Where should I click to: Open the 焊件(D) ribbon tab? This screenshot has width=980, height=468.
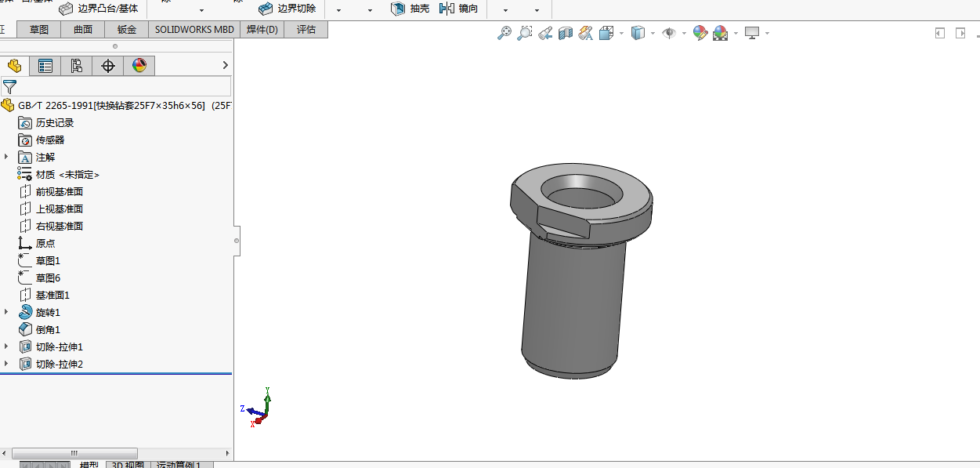[x=262, y=30]
